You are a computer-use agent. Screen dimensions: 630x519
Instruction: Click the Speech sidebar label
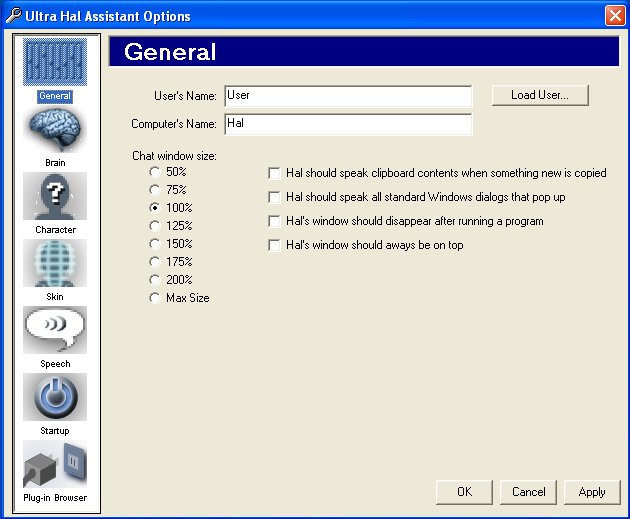pos(55,364)
